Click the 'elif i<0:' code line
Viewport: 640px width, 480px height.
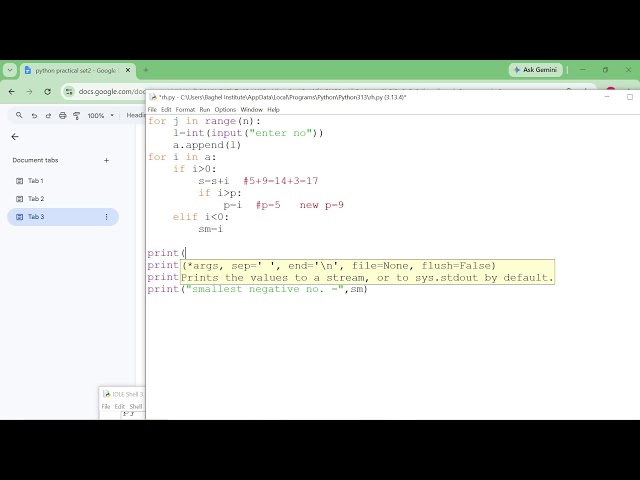click(x=200, y=217)
